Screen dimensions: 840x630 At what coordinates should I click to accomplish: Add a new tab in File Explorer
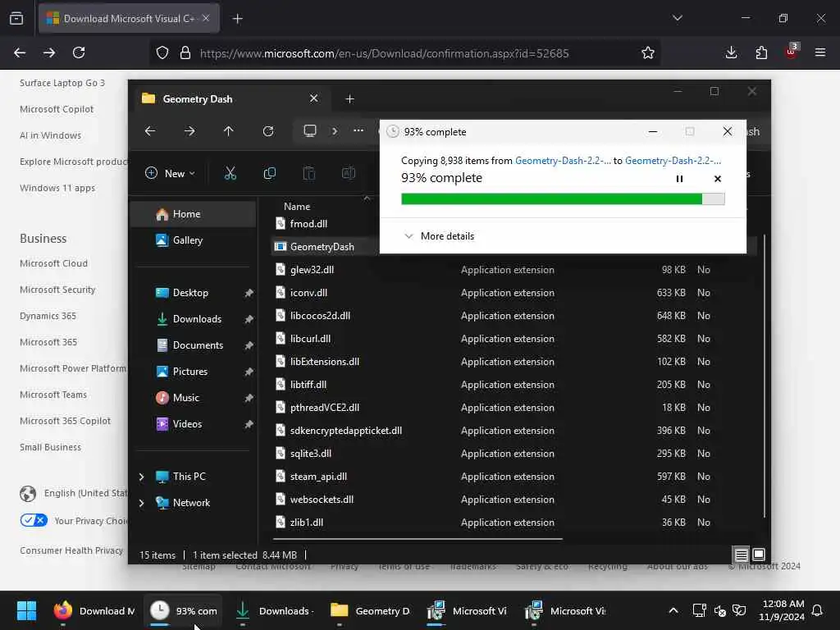tap(349, 99)
